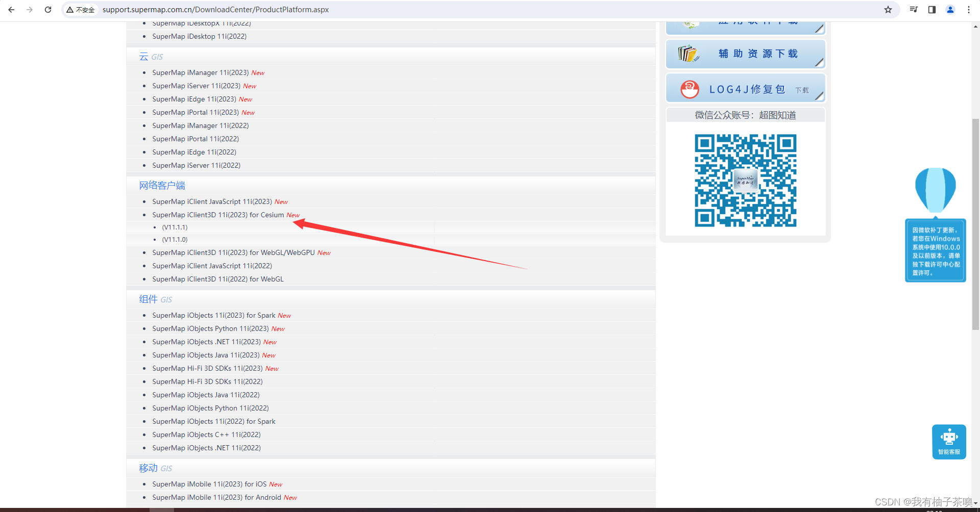980x512 pixels.
Task: Click the not-secure warning icon
Action: click(70, 10)
